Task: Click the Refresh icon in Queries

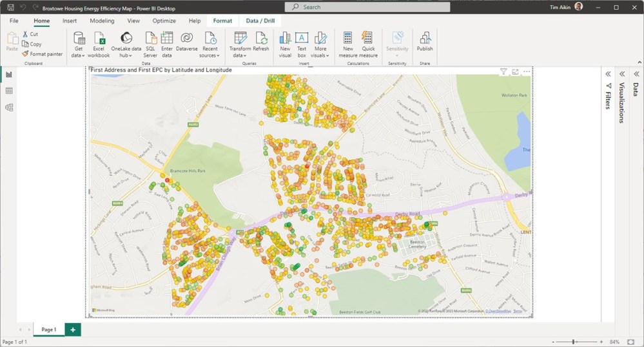Action: click(x=261, y=38)
